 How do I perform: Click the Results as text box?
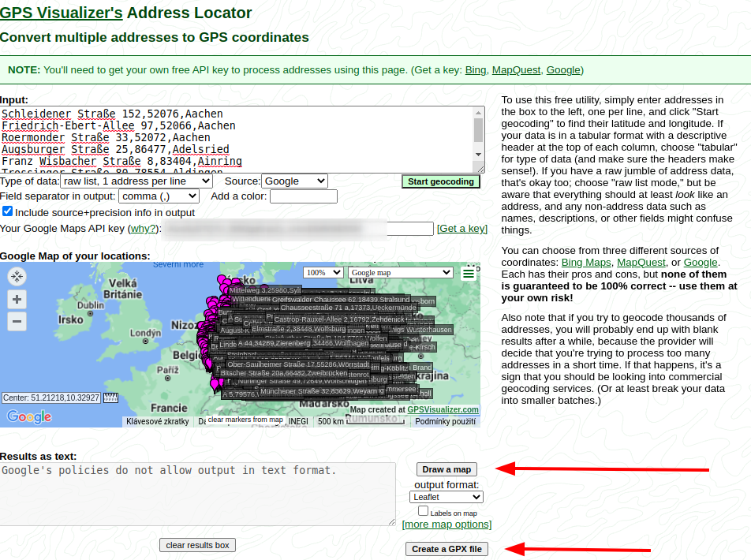point(198,494)
